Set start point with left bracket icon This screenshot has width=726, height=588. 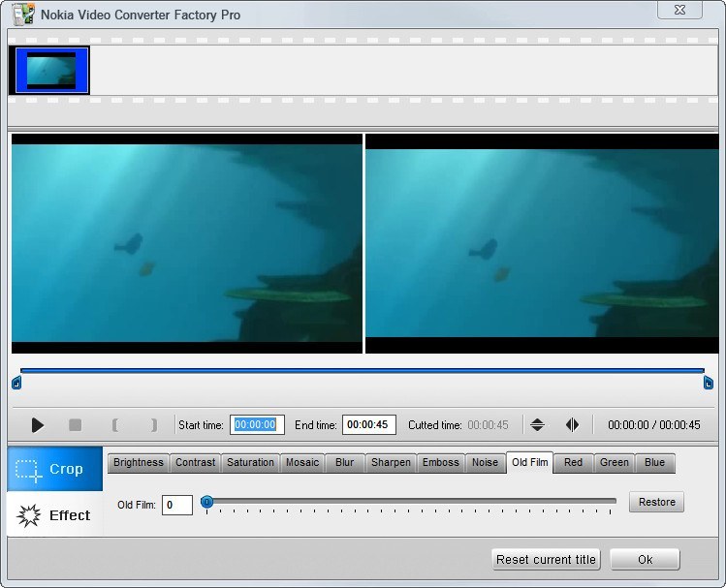click(x=114, y=424)
